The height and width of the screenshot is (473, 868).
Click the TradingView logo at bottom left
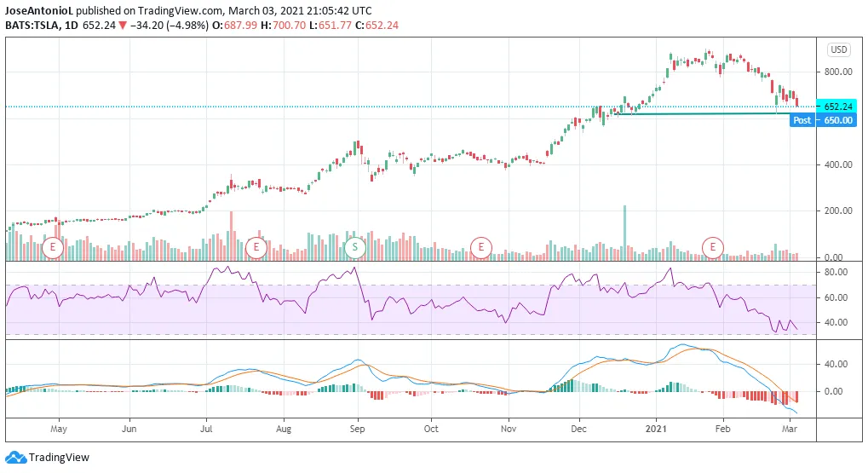pyautogui.click(x=47, y=458)
